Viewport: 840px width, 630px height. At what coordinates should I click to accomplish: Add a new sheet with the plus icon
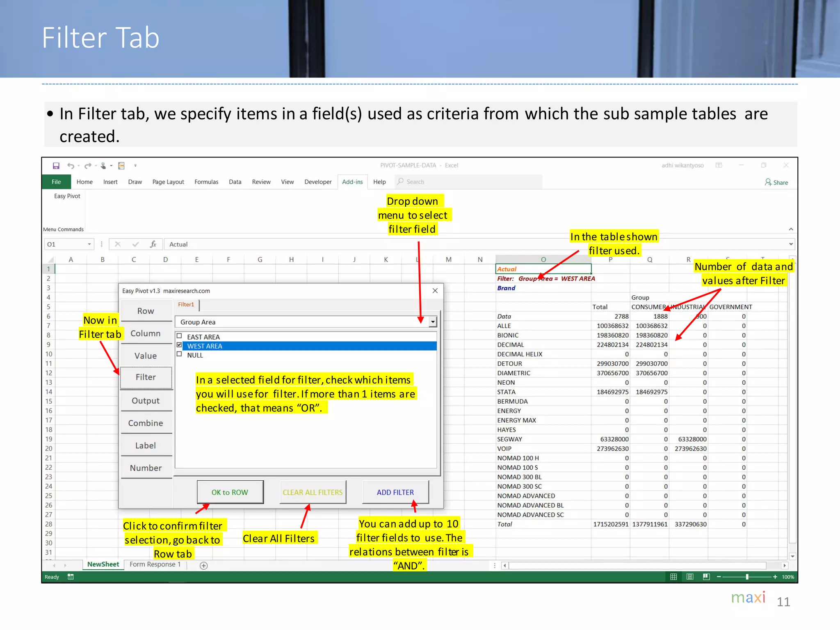pos(204,566)
